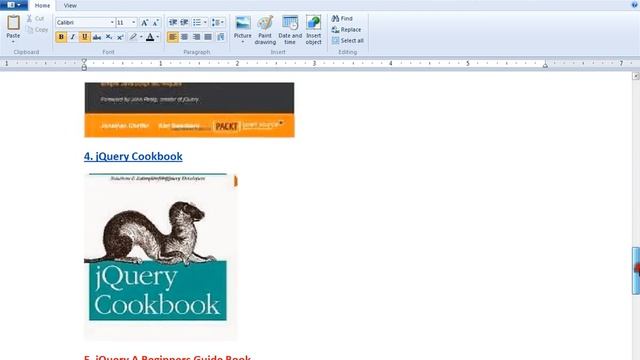Open the Picture dropdown arrow

coord(242,41)
